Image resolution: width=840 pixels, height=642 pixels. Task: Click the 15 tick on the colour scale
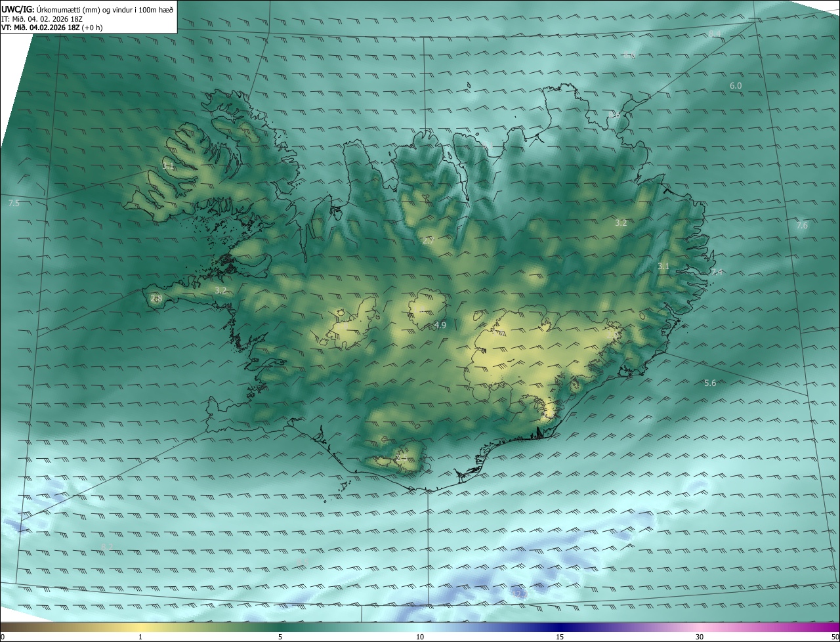tap(560, 637)
